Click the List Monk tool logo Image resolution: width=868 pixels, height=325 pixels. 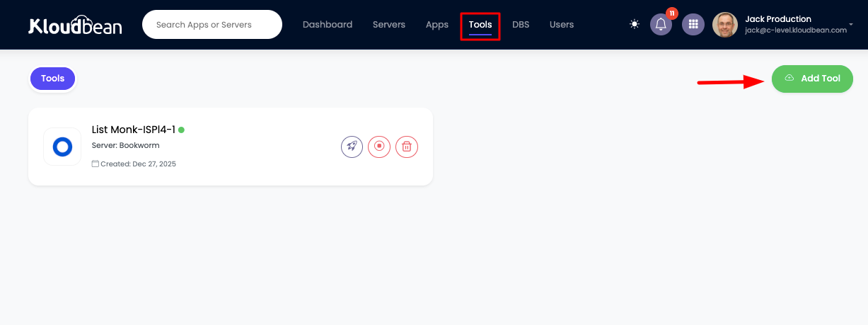click(62, 147)
